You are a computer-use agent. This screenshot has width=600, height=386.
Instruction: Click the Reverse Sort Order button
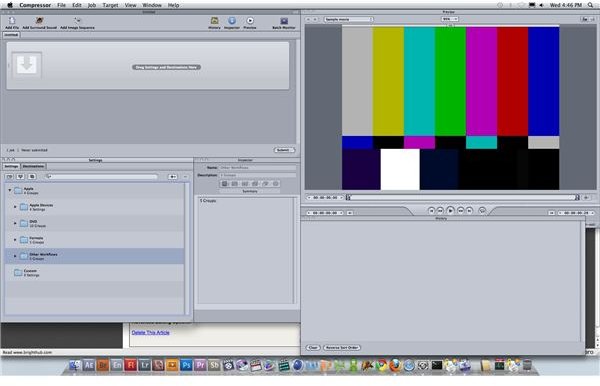click(x=342, y=347)
